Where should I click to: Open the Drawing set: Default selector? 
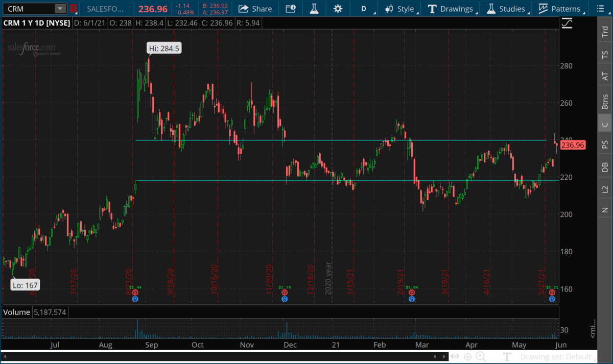tap(558, 357)
